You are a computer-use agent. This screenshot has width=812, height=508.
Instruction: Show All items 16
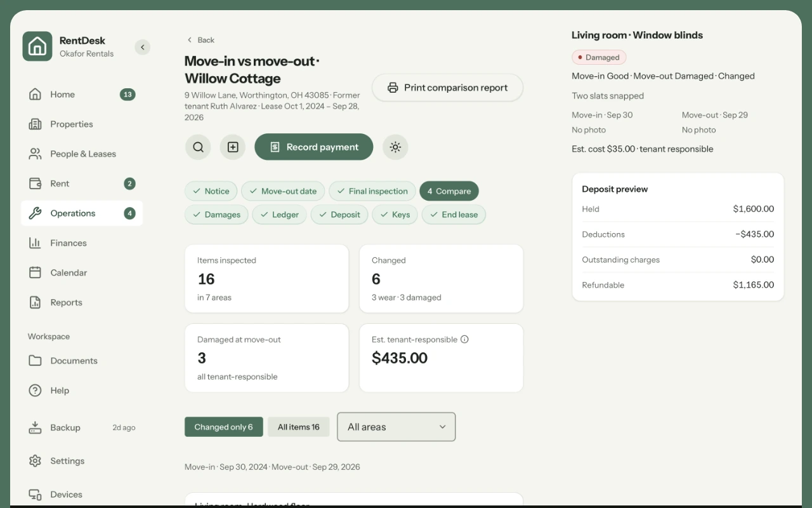298,427
